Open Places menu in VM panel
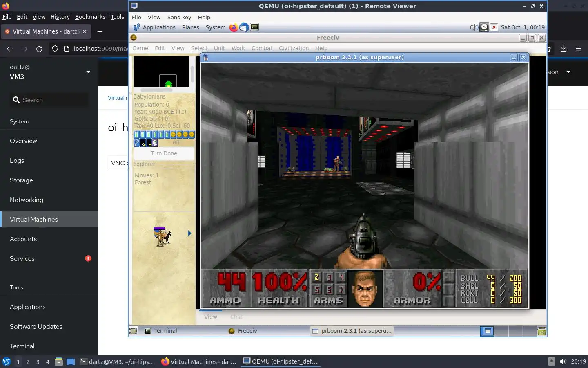This screenshot has height=368, width=588. pos(191,27)
